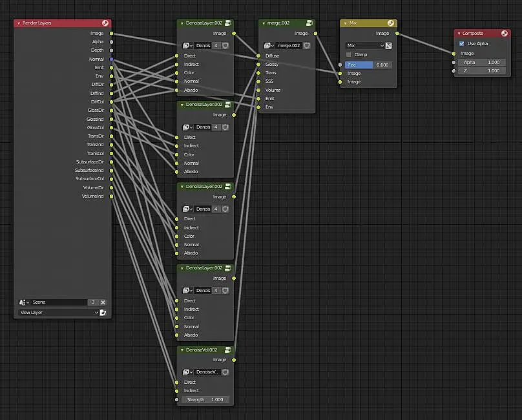The image size is (522, 420).
Task: Click the Emit input socket on merge.002
Action: pyautogui.click(x=258, y=99)
